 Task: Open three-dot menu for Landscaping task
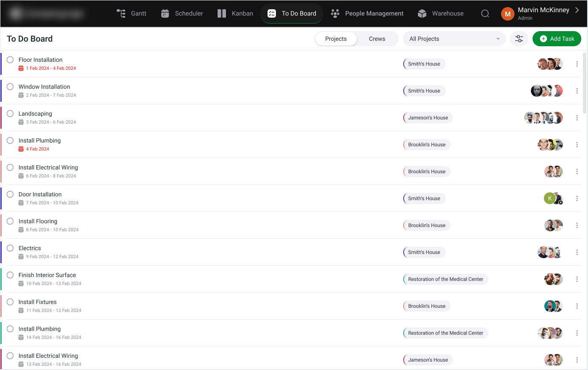pos(577,118)
